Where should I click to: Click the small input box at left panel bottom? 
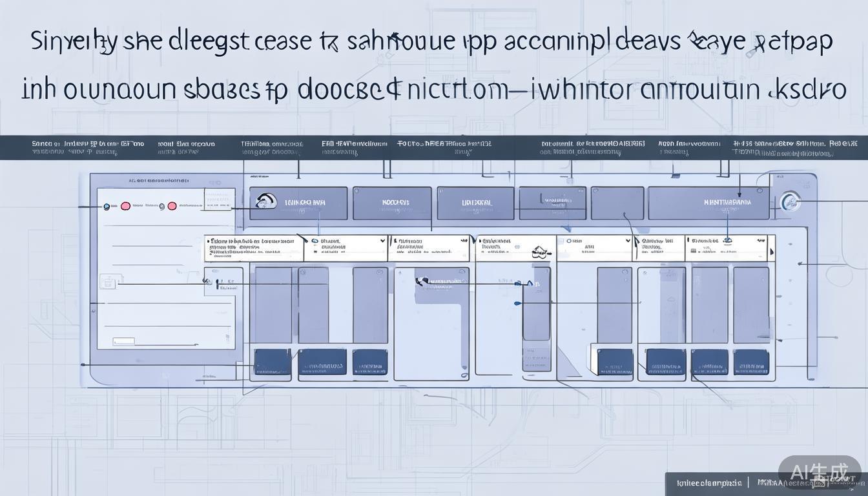point(124,341)
